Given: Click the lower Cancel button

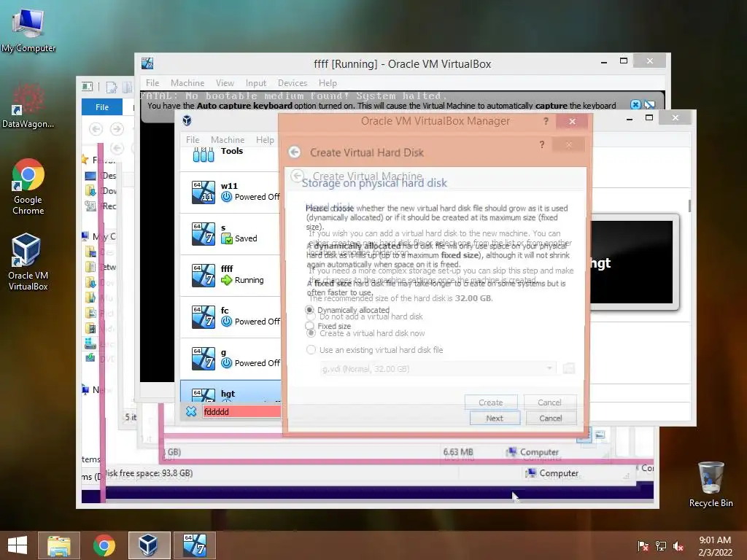Looking at the screenshot, I should (551, 418).
